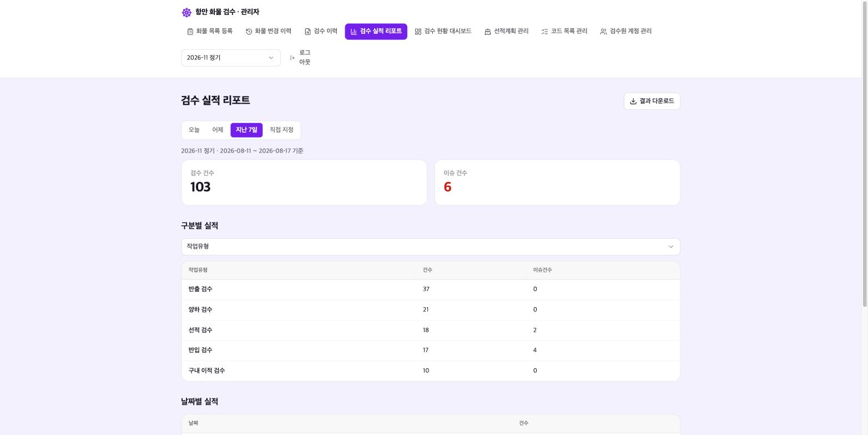Viewport: 868px width, 435px height.
Task: Click the 항만 화물 검수 · 관리자 title
Action: tap(227, 12)
